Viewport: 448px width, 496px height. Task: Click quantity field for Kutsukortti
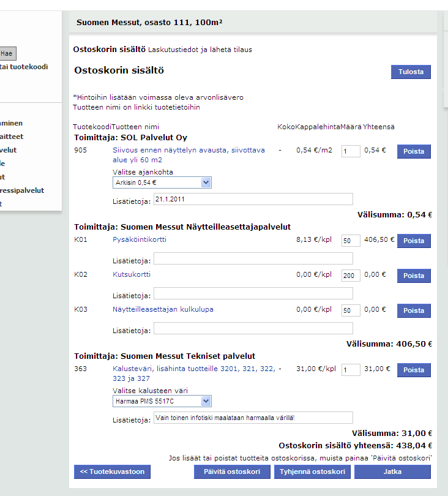coord(351,276)
